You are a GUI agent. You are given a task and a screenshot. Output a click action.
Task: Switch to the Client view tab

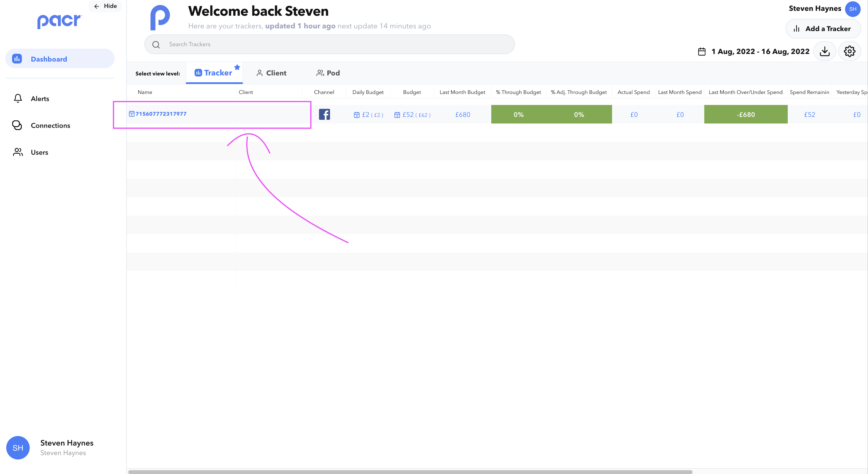pos(271,73)
